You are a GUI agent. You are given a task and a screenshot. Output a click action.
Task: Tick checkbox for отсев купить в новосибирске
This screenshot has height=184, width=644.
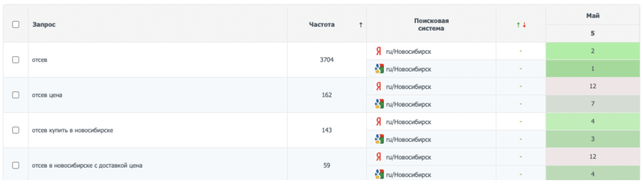(x=16, y=130)
